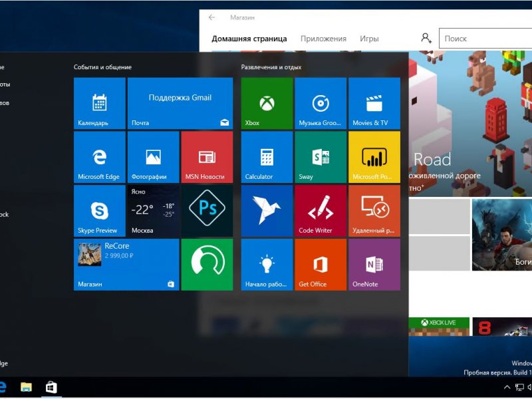532x399 pixels.
Task: Click the Магазин window title
Action: (x=242, y=17)
